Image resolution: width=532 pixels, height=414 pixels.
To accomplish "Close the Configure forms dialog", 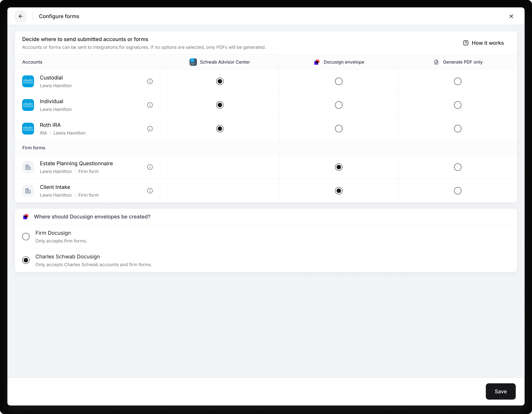I will pyautogui.click(x=511, y=16).
